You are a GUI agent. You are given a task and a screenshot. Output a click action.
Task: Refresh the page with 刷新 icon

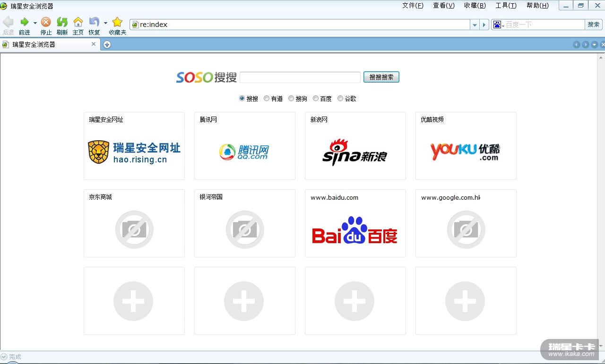pyautogui.click(x=62, y=22)
